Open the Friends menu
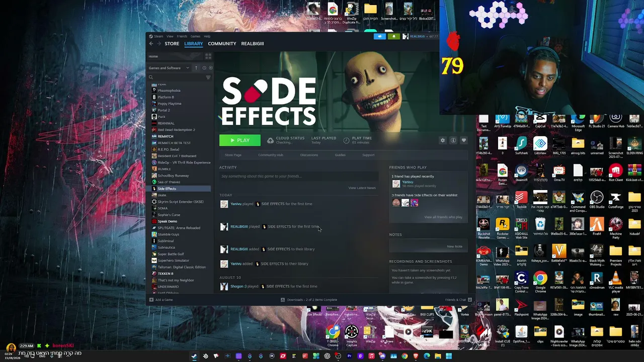The height and width of the screenshot is (362, 644). tap(182, 36)
